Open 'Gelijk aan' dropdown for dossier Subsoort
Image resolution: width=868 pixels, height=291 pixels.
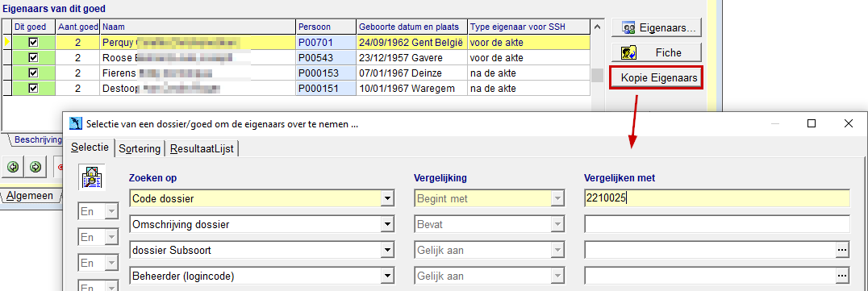[x=557, y=250]
